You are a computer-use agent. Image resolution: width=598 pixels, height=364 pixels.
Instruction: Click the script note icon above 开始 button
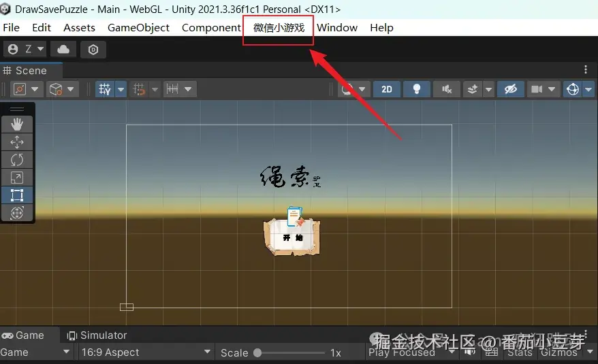point(296,216)
